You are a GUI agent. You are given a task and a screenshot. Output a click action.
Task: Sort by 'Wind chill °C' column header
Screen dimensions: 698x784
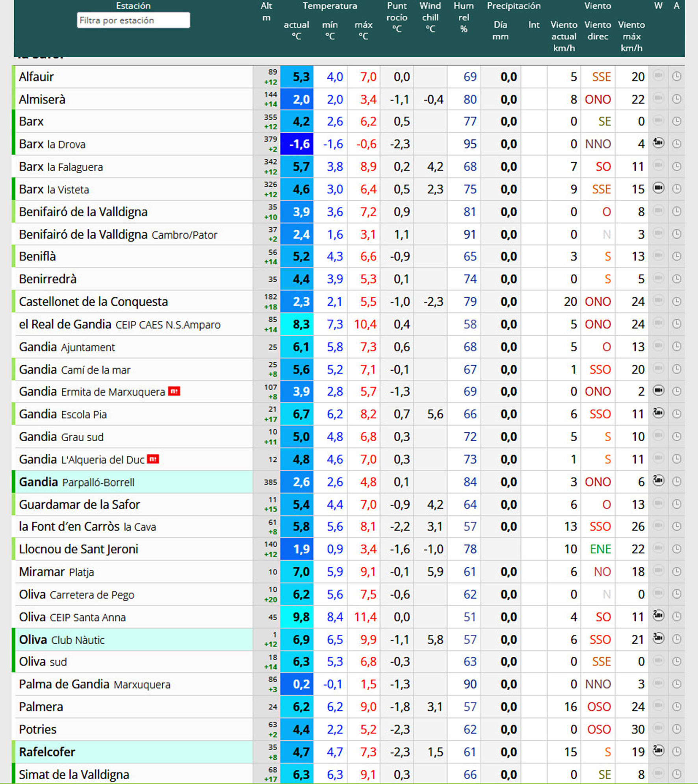[430, 17]
